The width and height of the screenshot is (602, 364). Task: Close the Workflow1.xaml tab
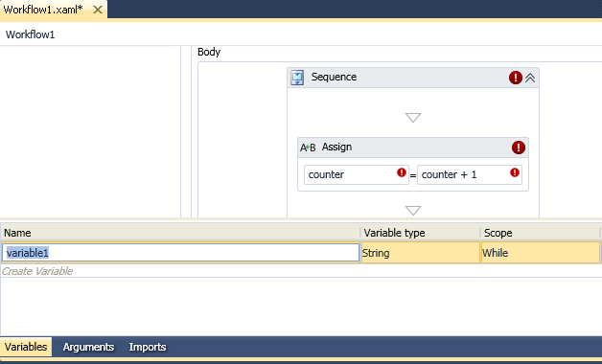98,10
